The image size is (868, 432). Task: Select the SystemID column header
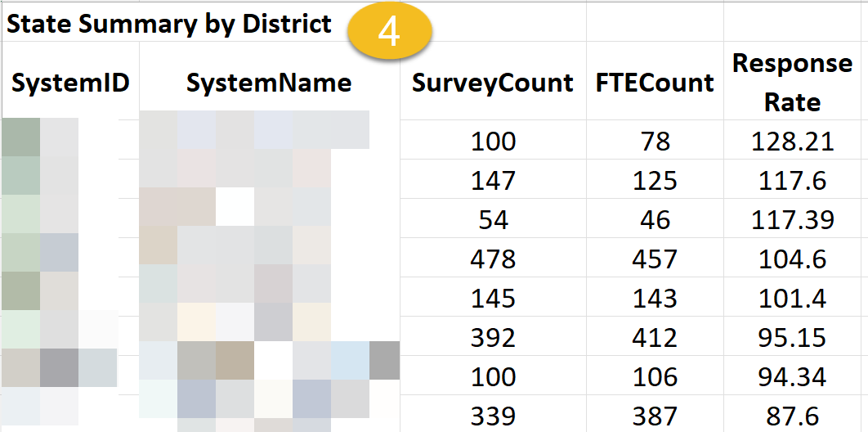click(70, 83)
